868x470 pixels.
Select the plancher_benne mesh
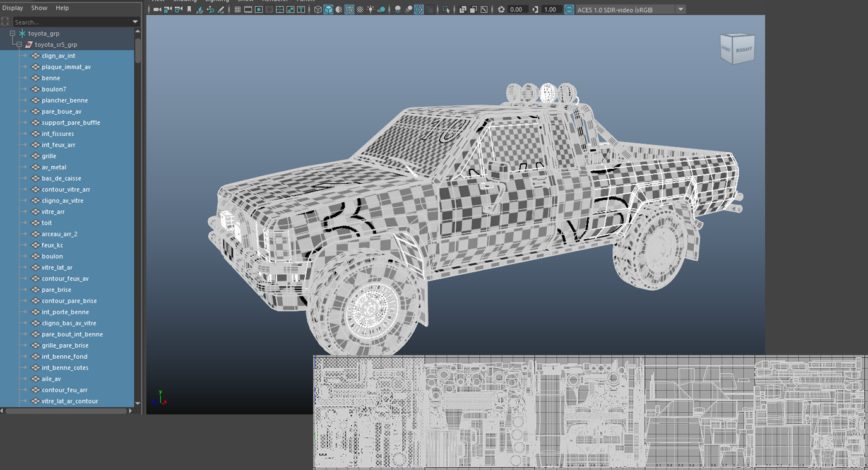tap(64, 100)
